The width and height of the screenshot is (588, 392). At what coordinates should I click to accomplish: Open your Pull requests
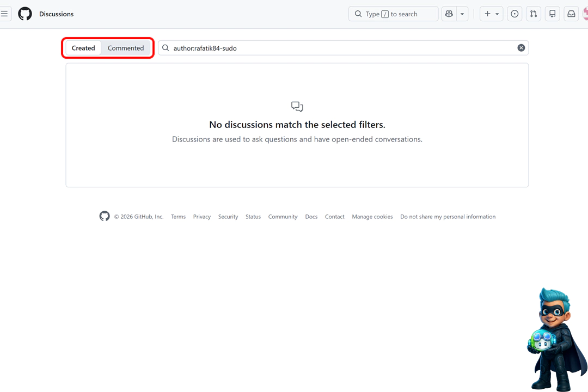click(533, 14)
